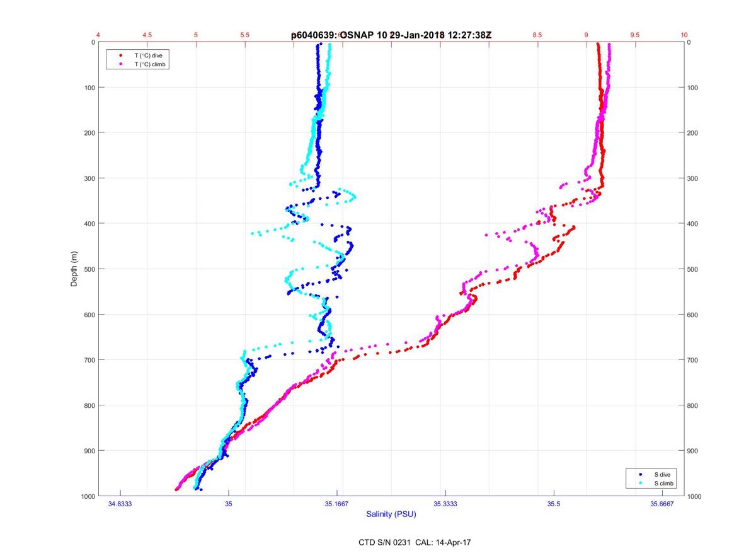Click right depth axis tick '1000'
Viewport: 756px width, 558px height.
pos(696,496)
